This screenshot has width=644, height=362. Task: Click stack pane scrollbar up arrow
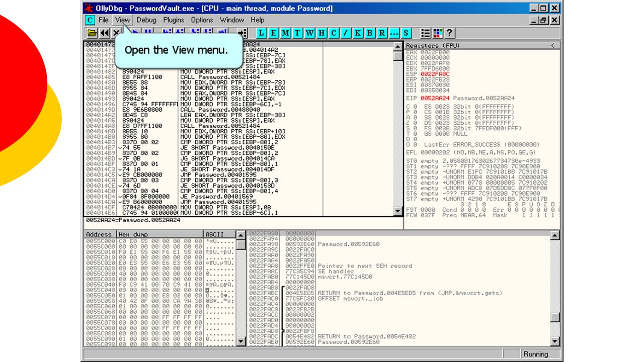[555, 235]
